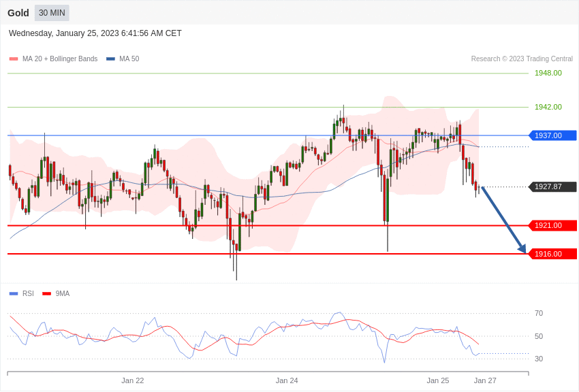Click the MA 50 legend label
The height and width of the screenshot is (392, 579).
129,59
